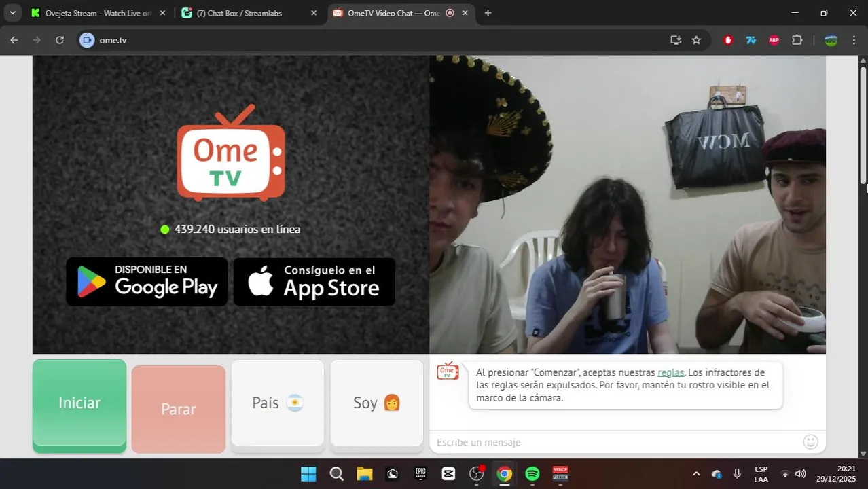
Task: Open the ABP Adblock Plus extension
Action: (774, 40)
